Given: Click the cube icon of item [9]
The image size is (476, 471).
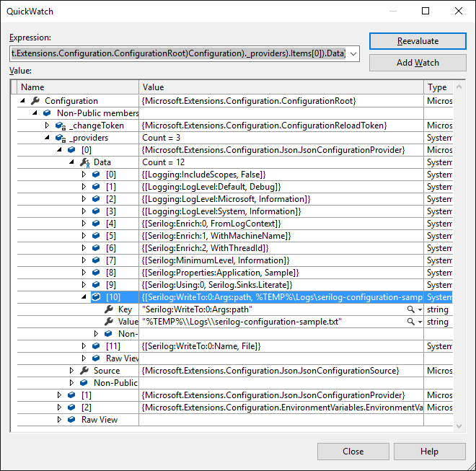Looking at the screenshot, I should (x=96, y=284).
